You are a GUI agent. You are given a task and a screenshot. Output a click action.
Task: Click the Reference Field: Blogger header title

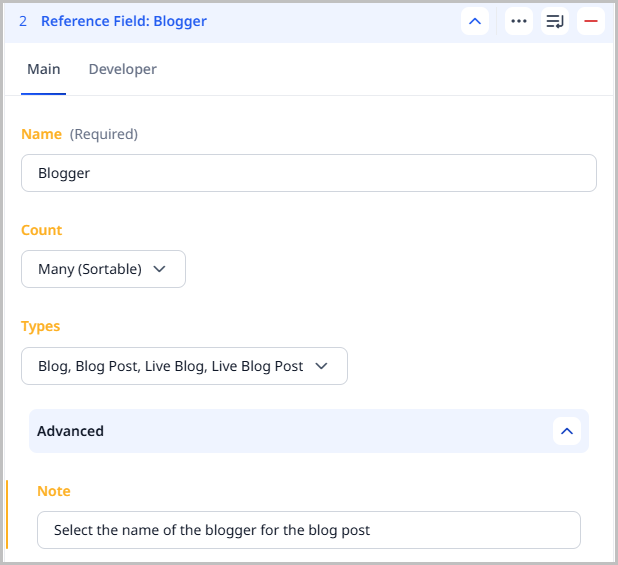pyautogui.click(x=123, y=21)
